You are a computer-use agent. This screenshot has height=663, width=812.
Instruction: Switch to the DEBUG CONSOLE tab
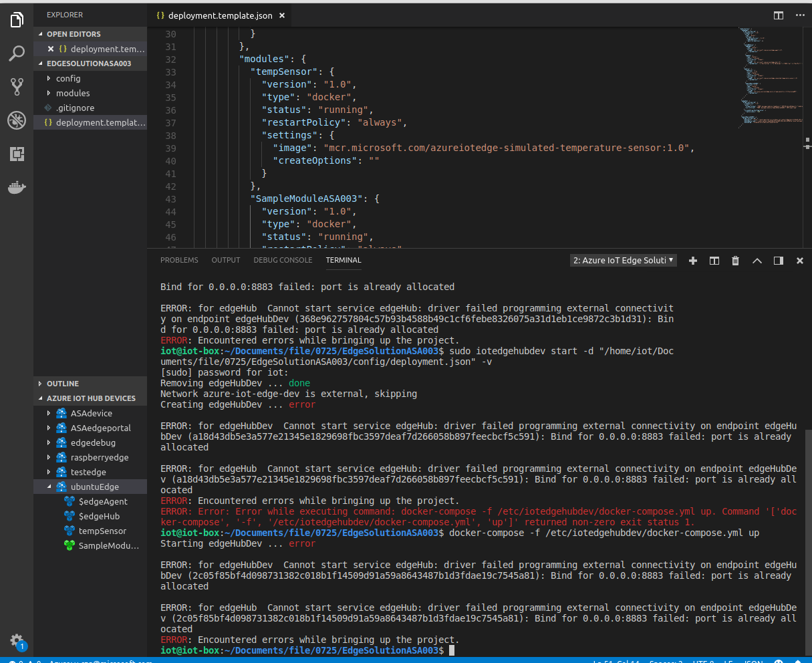coord(283,260)
